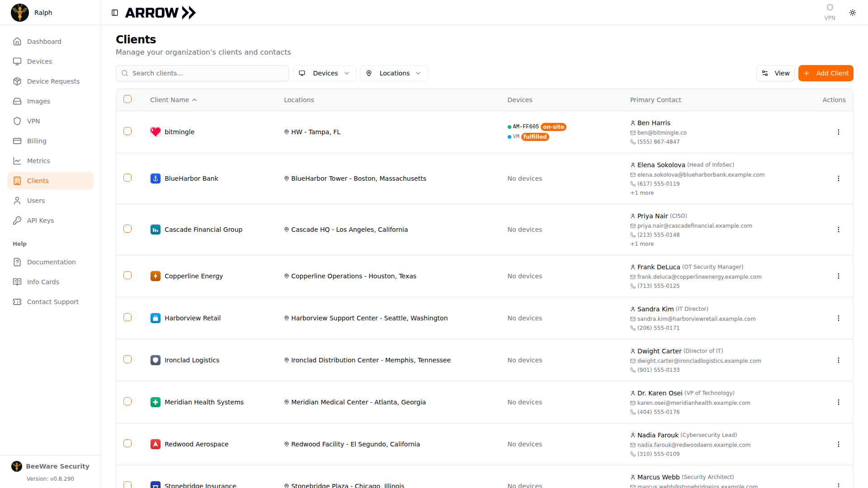The height and width of the screenshot is (488, 868).
Task: Click ben@bitmingle.co email
Action: tap(662, 133)
